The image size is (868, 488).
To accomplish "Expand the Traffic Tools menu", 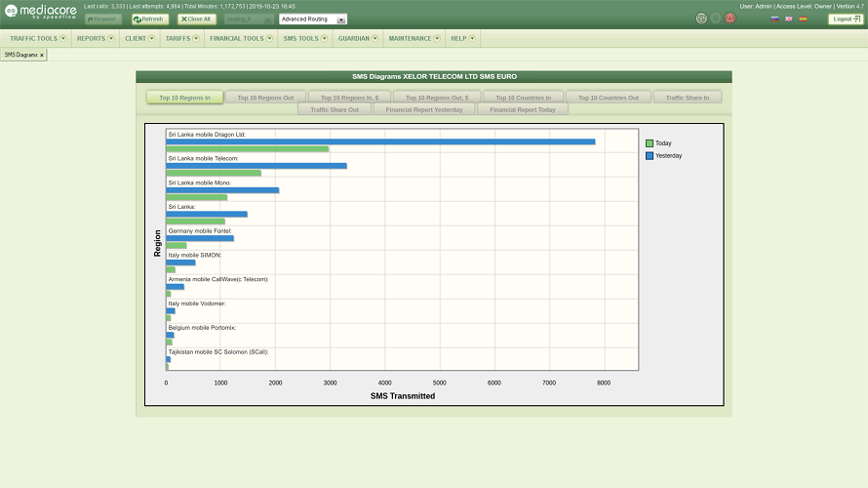I will pos(38,39).
